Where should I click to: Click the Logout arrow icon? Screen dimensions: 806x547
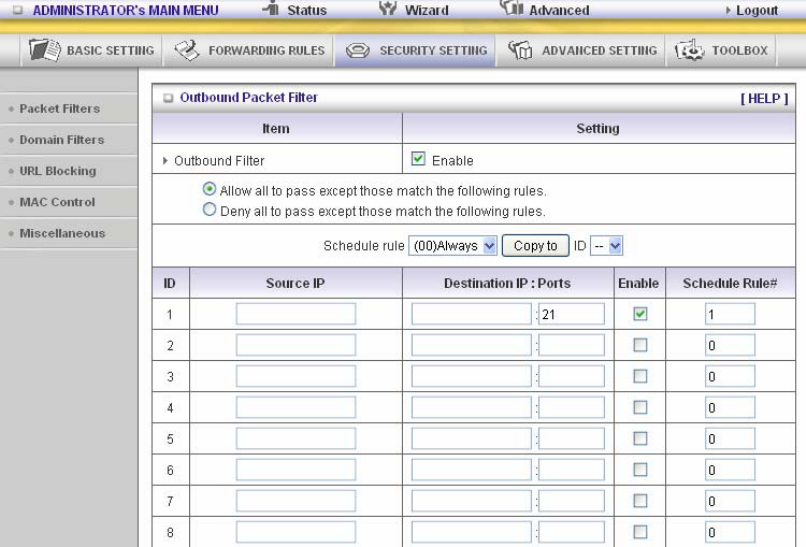[728, 10]
